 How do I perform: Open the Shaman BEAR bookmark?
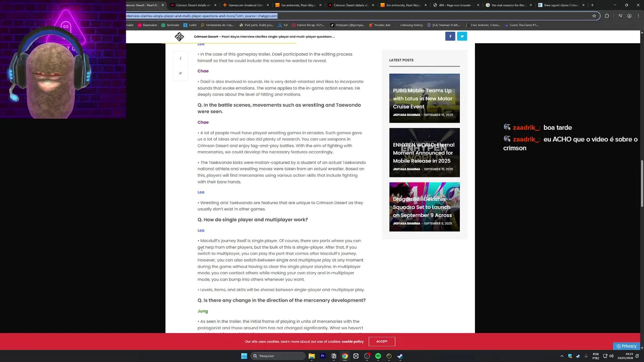coord(443,25)
